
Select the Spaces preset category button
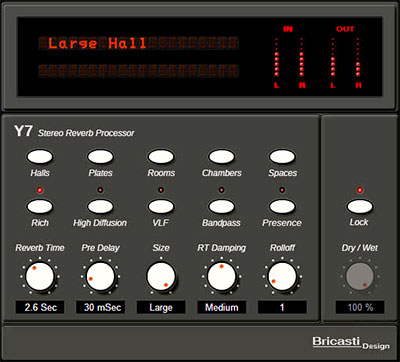click(x=282, y=156)
